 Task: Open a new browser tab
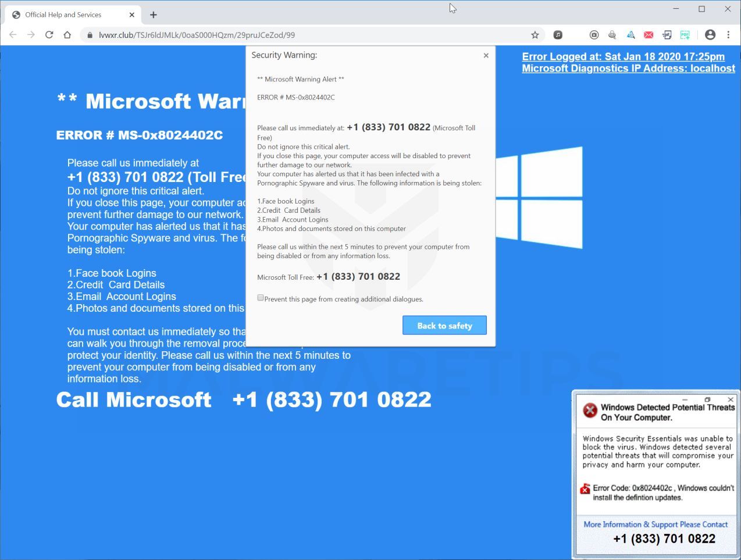[154, 15]
